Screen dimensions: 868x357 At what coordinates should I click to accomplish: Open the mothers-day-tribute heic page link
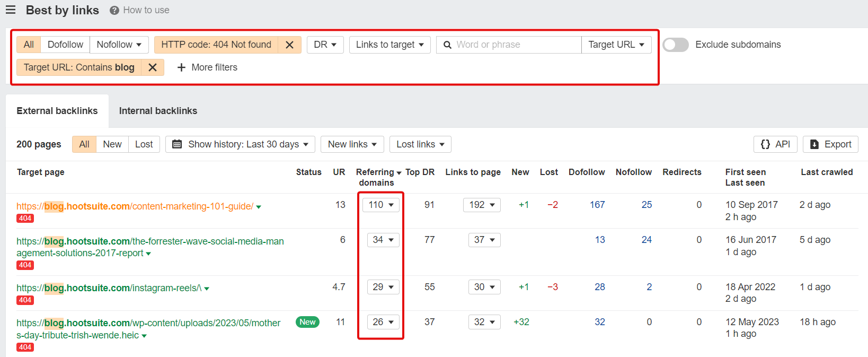[148, 329]
